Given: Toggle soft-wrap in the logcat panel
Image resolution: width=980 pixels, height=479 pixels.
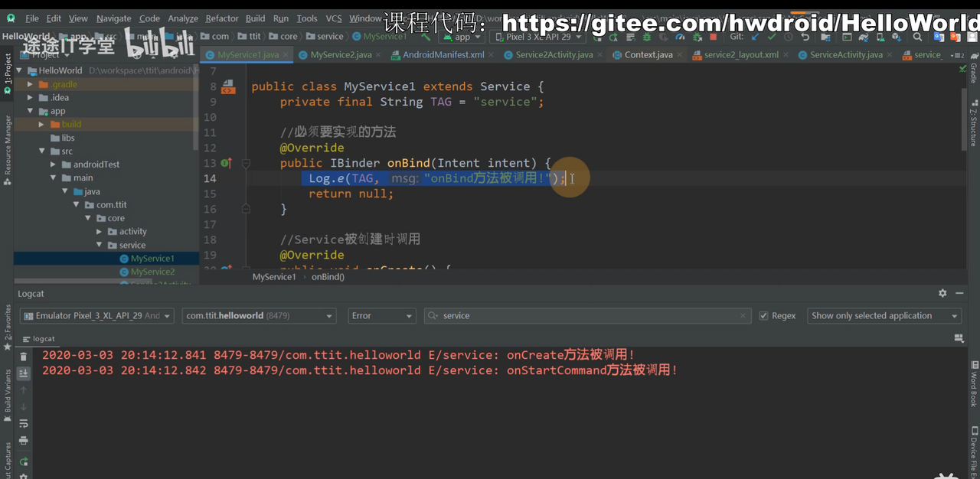Looking at the screenshot, I should click(24, 423).
